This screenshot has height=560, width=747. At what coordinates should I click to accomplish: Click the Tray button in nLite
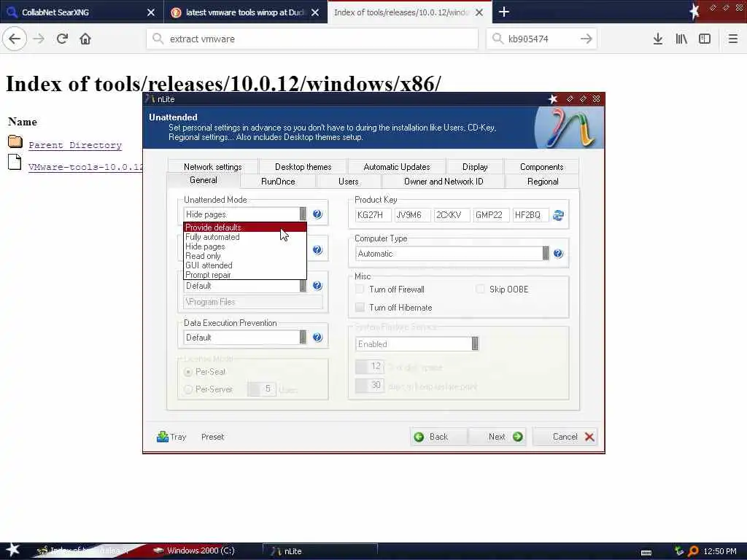(x=171, y=437)
